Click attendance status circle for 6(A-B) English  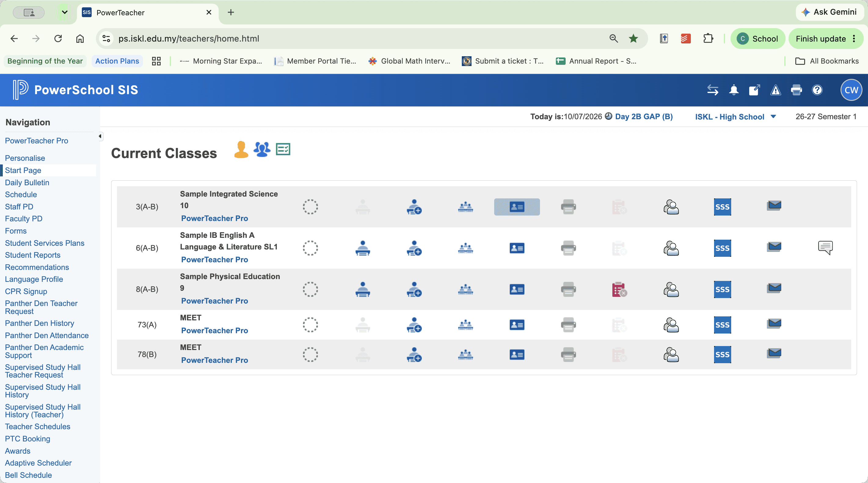[x=310, y=248]
